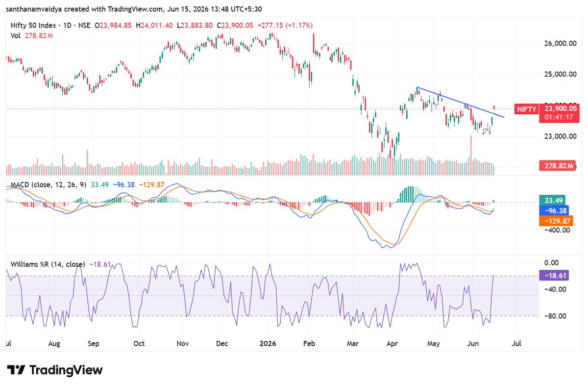Click the May label on the time axis
The image size is (588, 388).
click(x=434, y=343)
